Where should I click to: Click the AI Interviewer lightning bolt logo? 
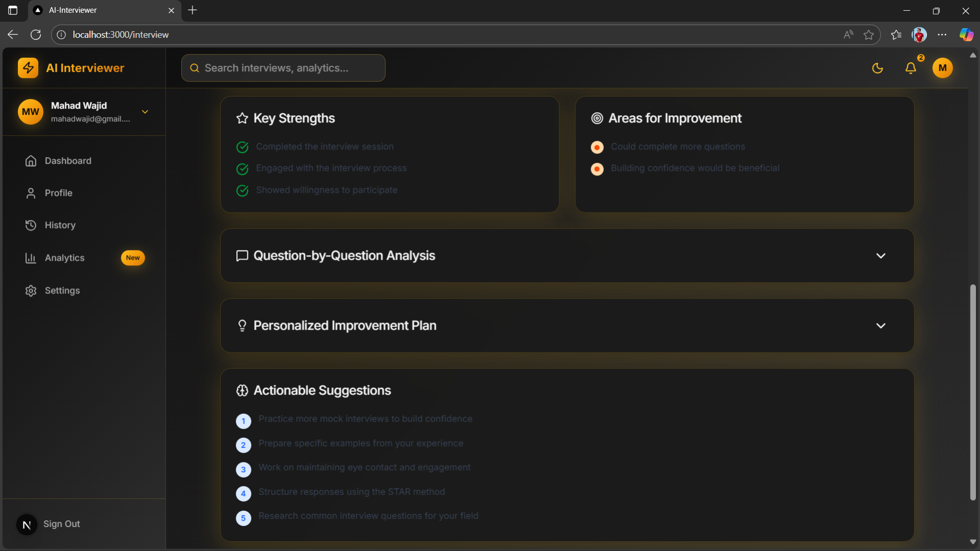click(x=28, y=68)
